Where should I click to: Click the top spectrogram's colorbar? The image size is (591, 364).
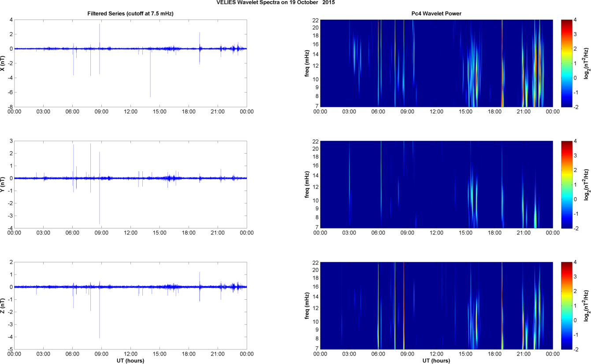pyautogui.click(x=566, y=63)
